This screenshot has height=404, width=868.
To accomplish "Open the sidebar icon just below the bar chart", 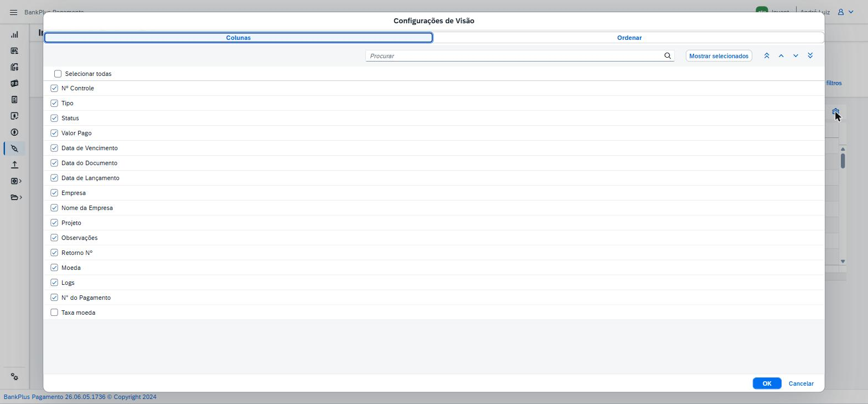I will coord(14,51).
